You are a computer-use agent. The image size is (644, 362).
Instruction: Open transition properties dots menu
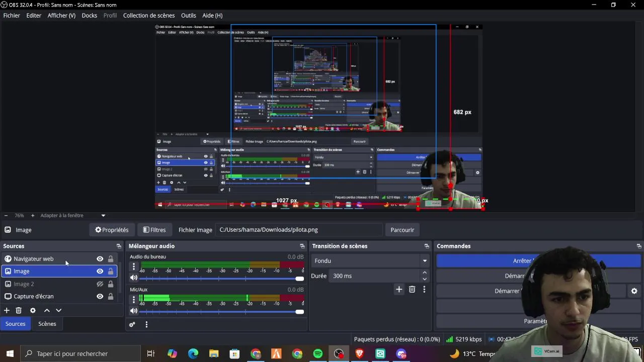pos(424,289)
